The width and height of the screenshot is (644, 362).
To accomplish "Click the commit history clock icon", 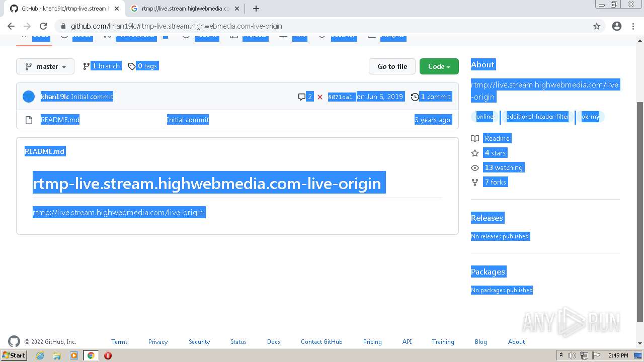I will (415, 97).
